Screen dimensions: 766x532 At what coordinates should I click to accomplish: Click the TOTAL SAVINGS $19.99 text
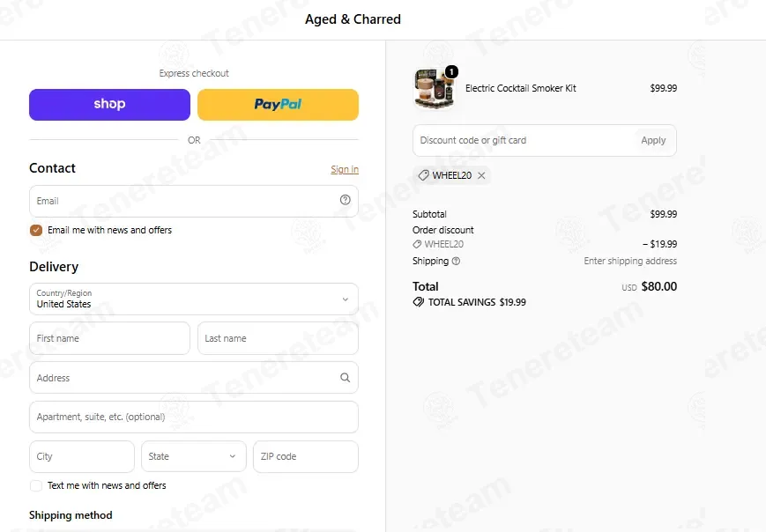[477, 302]
